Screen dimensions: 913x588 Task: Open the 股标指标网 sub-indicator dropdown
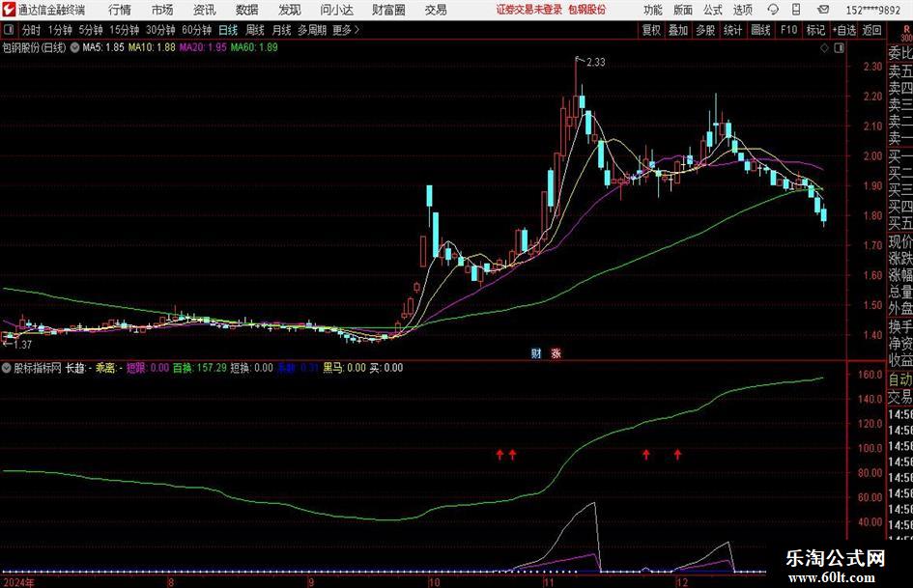(7, 368)
